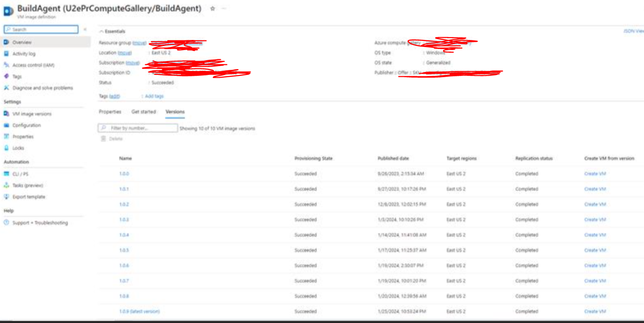Select the 9/26/2023, 2:15:34 AM date cell

(x=401, y=174)
